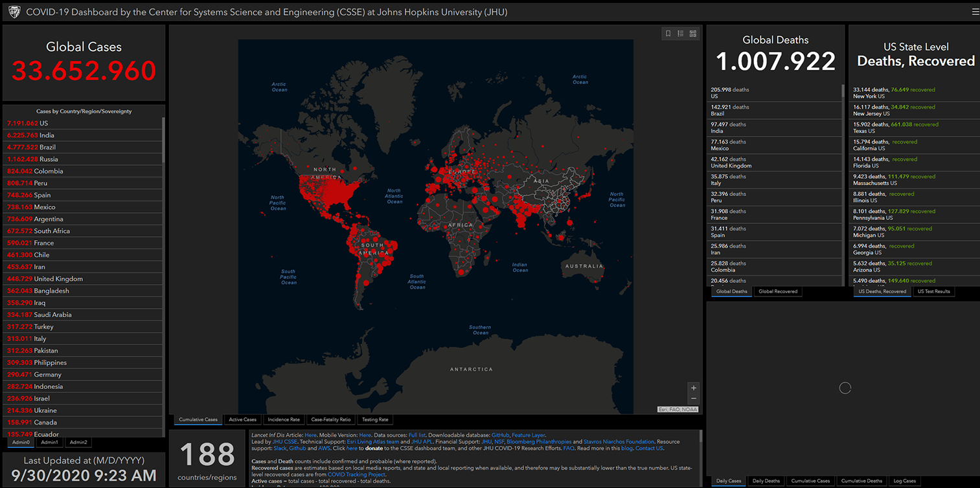
Task: Open the 'Here' link after Mobile Version
Action: (365, 435)
